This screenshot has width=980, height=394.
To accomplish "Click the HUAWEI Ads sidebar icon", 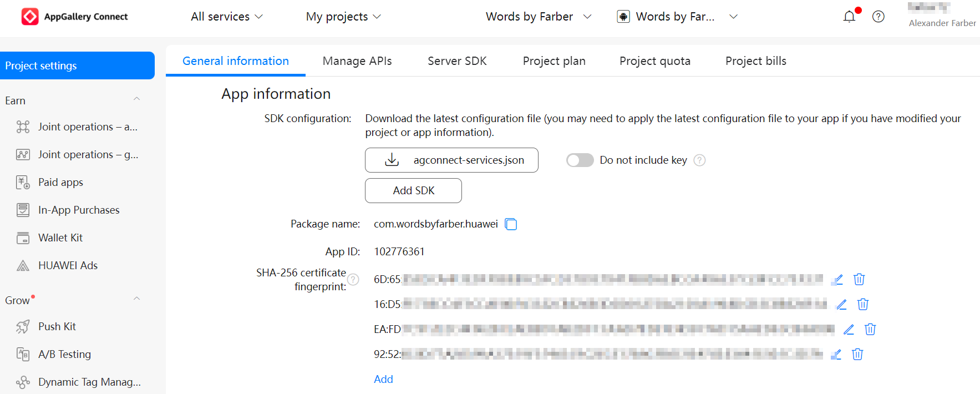I will coord(23,266).
